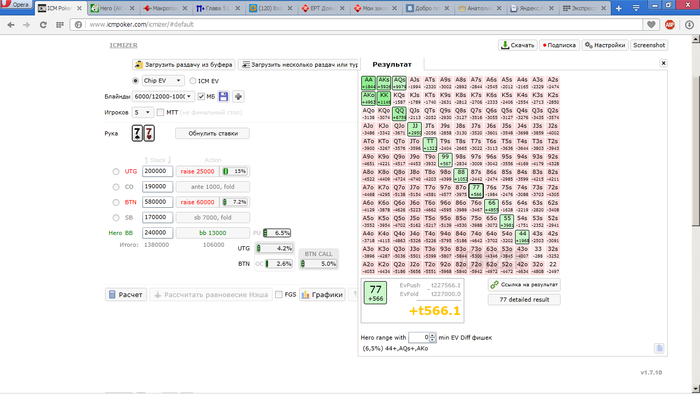
Task: Open the Chip EV dropdown
Action: [x=162, y=81]
